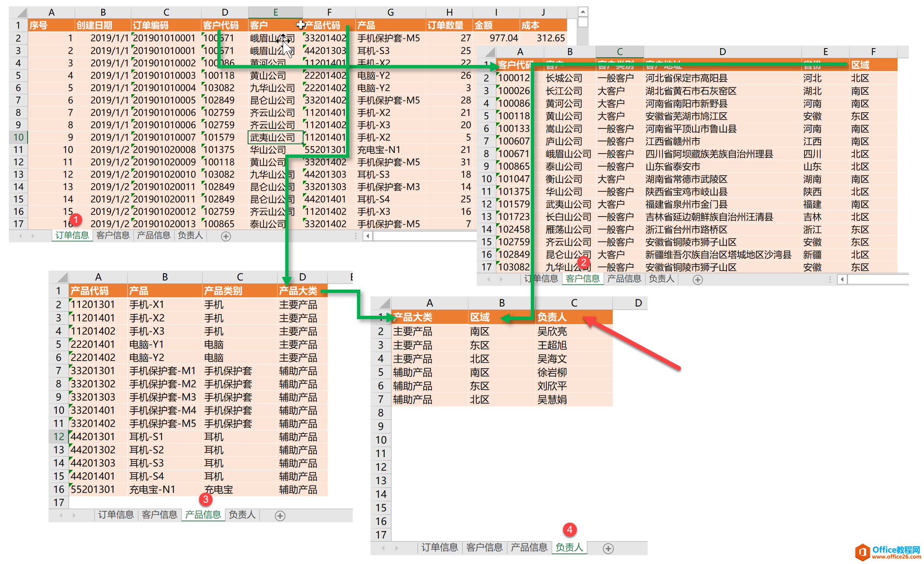The image size is (924, 564).
Task: Click cell 武夷山公司 in order sheet
Action: 275,137
